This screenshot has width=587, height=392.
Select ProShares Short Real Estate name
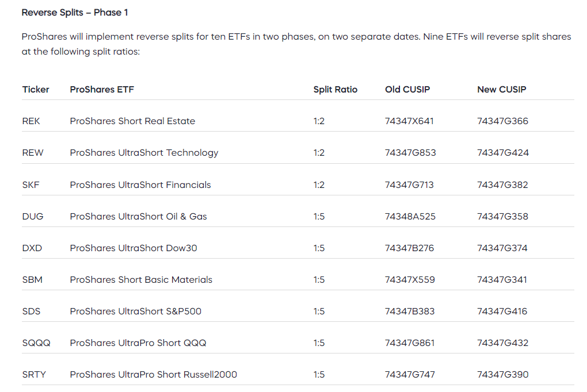132,121
